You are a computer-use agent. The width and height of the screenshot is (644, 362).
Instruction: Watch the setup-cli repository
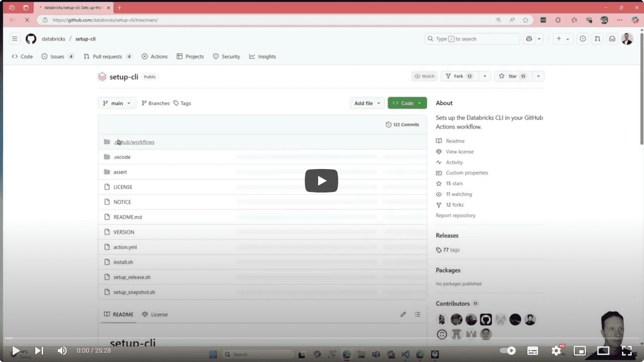424,76
